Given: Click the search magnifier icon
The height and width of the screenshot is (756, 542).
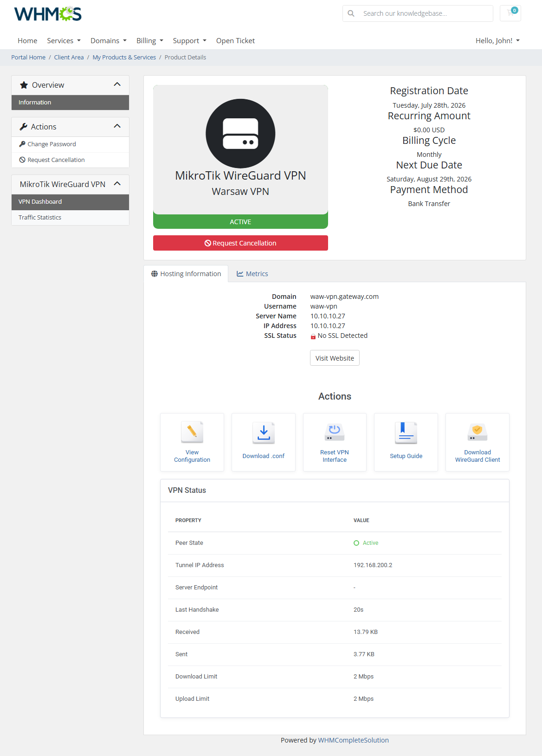Looking at the screenshot, I should pos(351,13).
